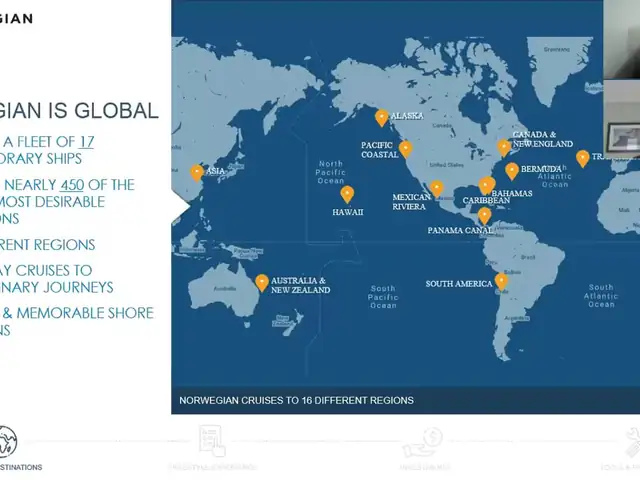The width and height of the screenshot is (640, 480).
Task: Click the CANADA & NEW ENGLAND label
Action: (542, 139)
